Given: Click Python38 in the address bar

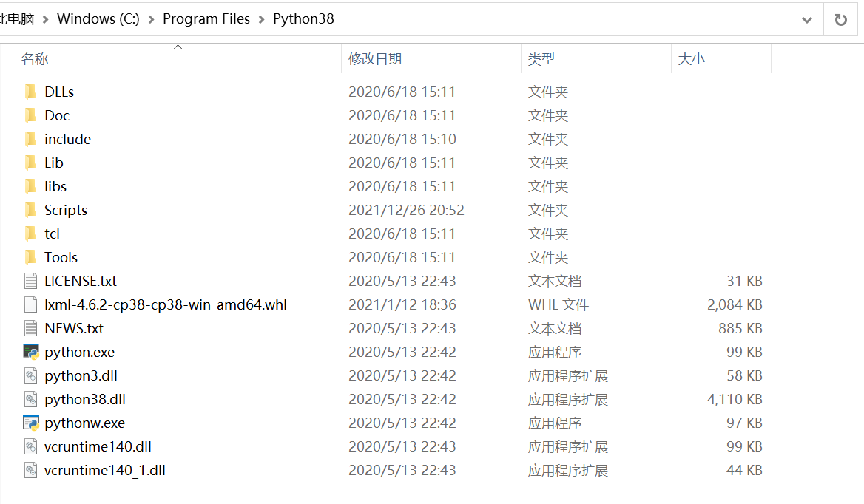Looking at the screenshot, I should click(x=303, y=18).
